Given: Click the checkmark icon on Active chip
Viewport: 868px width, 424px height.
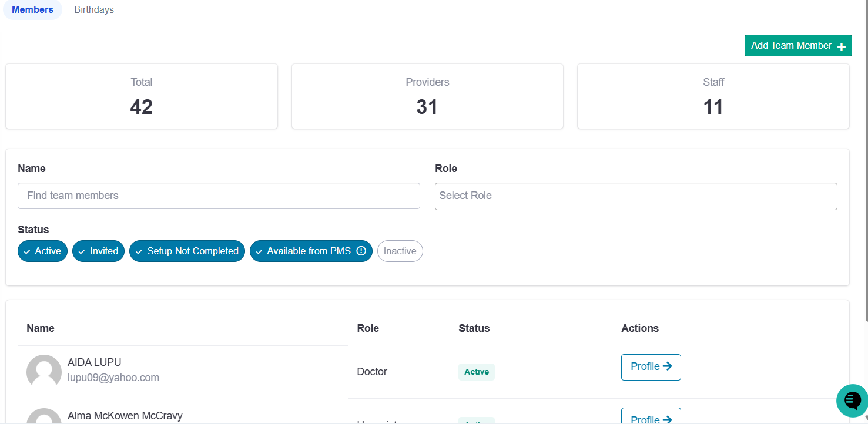Looking at the screenshot, I should pyautogui.click(x=27, y=251).
